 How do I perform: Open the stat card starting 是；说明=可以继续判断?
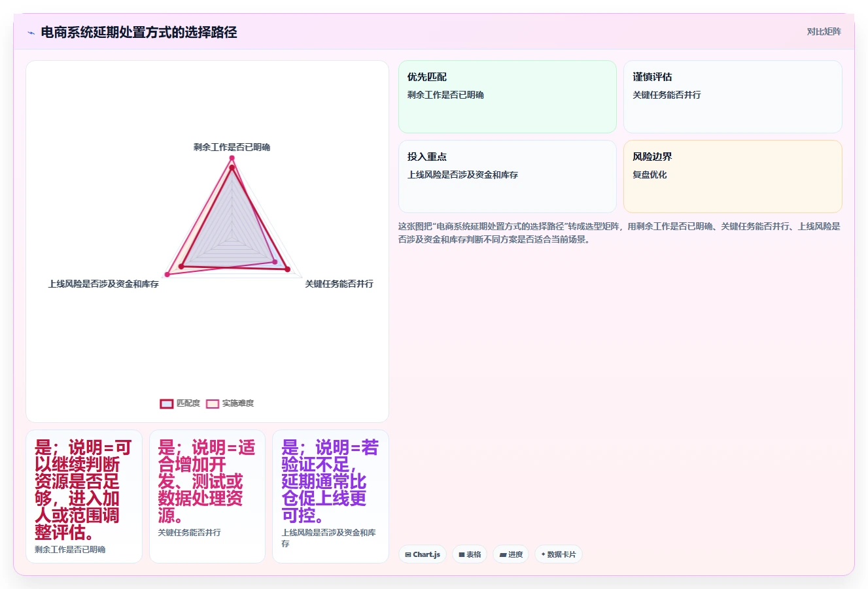tap(84, 496)
